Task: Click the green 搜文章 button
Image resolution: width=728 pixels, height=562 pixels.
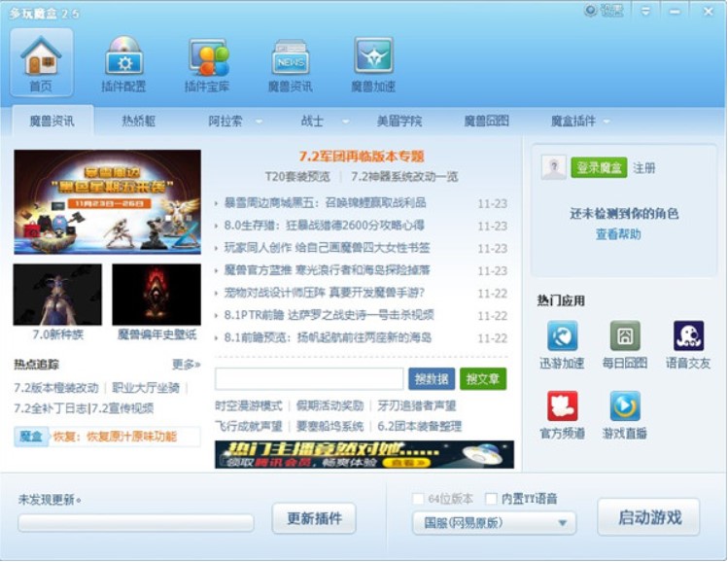Action: tap(483, 379)
